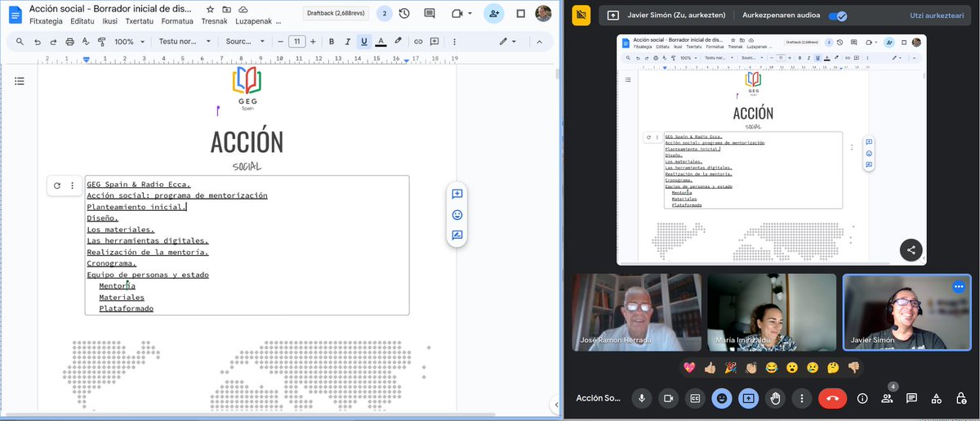Image resolution: width=980 pixels, height=421 pixels.
Task: Open Tresnak menu
Action: tap(214, 22)
